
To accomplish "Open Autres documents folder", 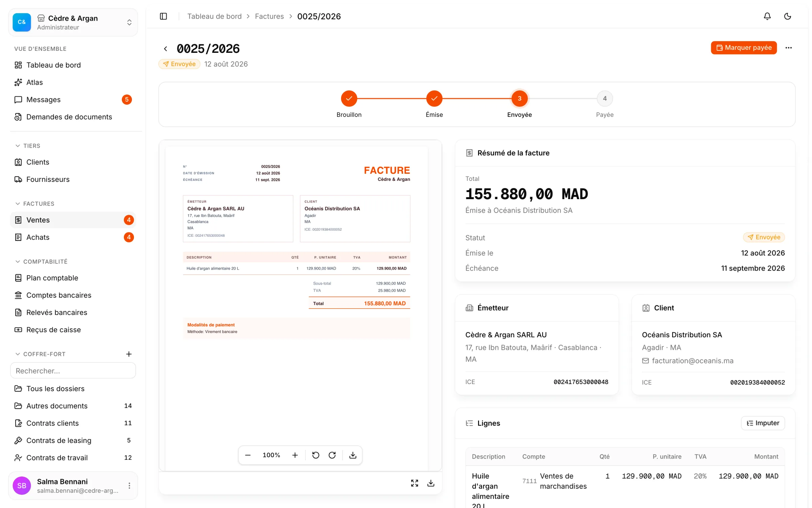I will pyautogui.click(x=73, y=406).
